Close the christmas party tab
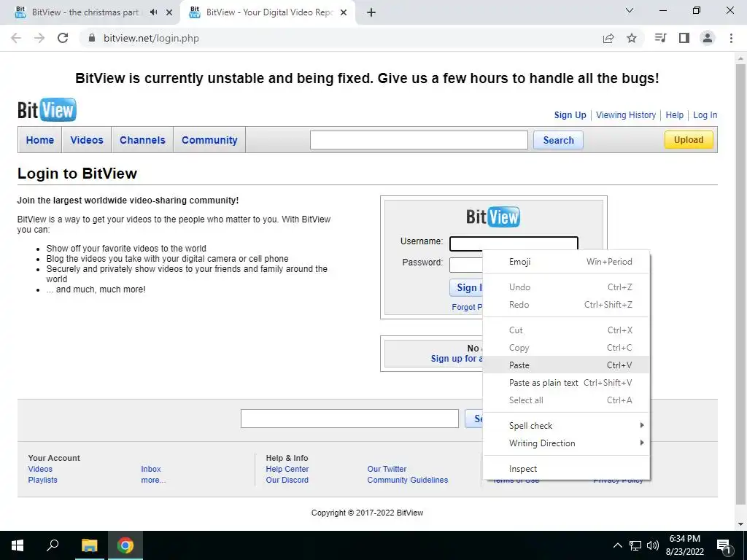This screenshot has width=747, height=560. pyautogui.click(x=169, y=12)
